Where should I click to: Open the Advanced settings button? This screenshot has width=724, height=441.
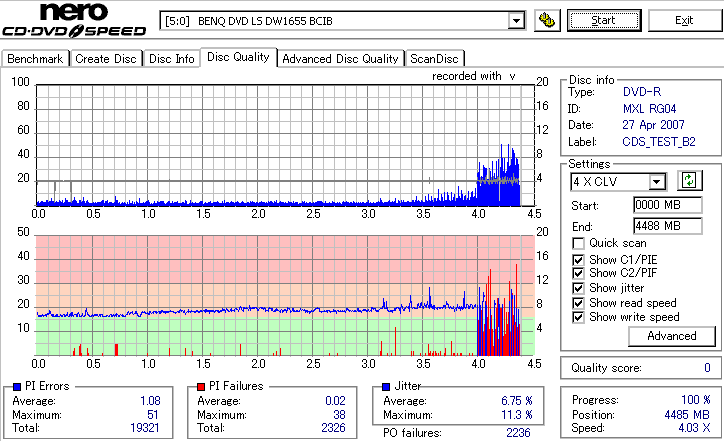pyautogui.click(x=672, y=336)
